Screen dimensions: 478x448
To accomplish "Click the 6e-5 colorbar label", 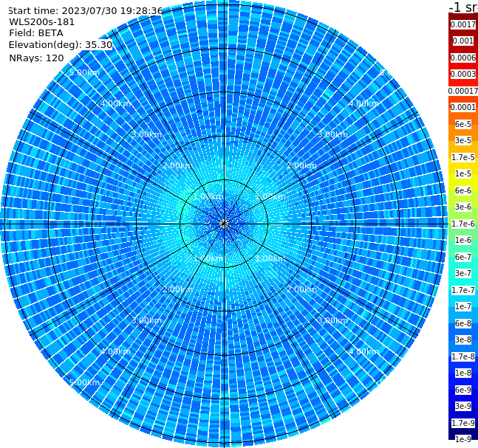I will tap(462, 124).
